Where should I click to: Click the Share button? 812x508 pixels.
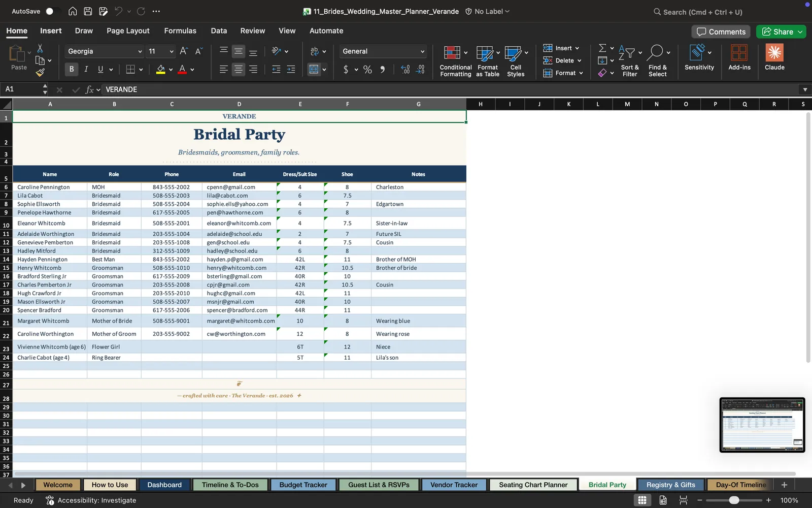click(781, 31)
